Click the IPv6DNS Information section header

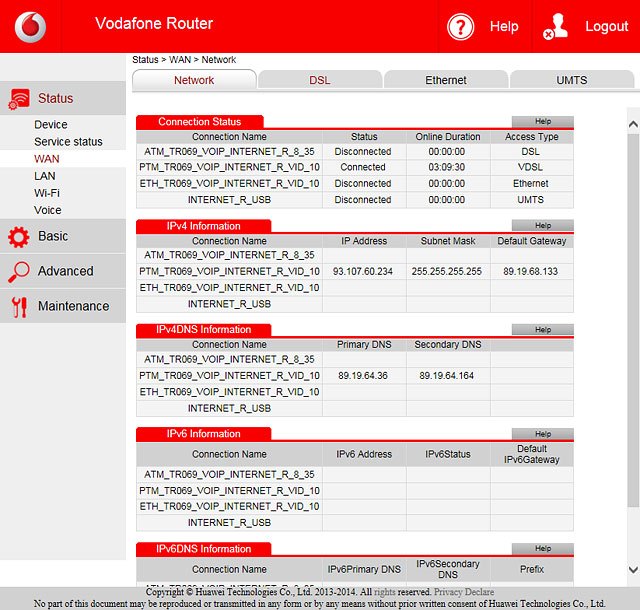[203, 549]
